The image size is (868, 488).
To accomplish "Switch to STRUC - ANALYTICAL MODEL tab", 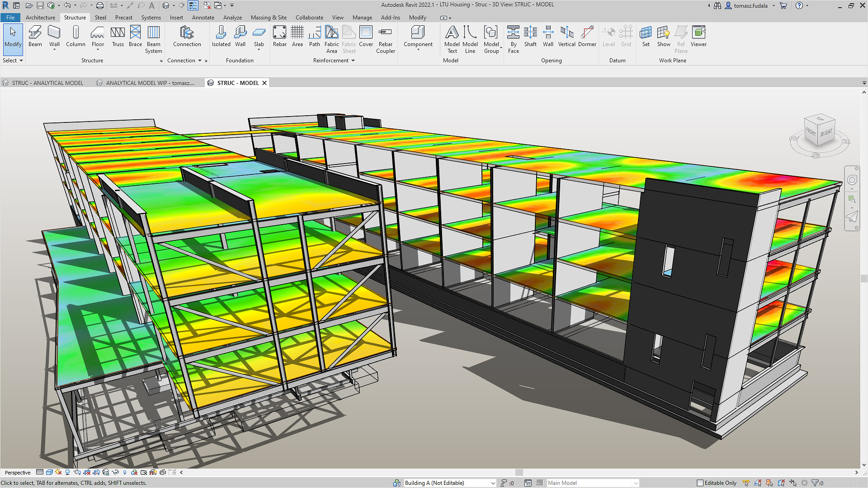I will pos(47,83).
